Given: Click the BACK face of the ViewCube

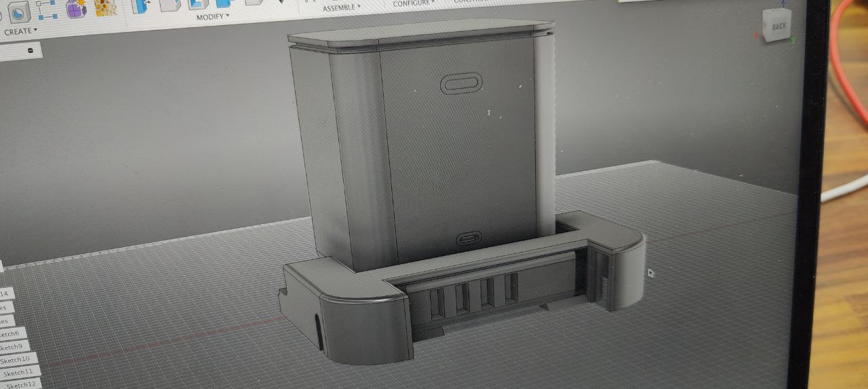Looking at the screenshot, I should [x=778, y=26].
